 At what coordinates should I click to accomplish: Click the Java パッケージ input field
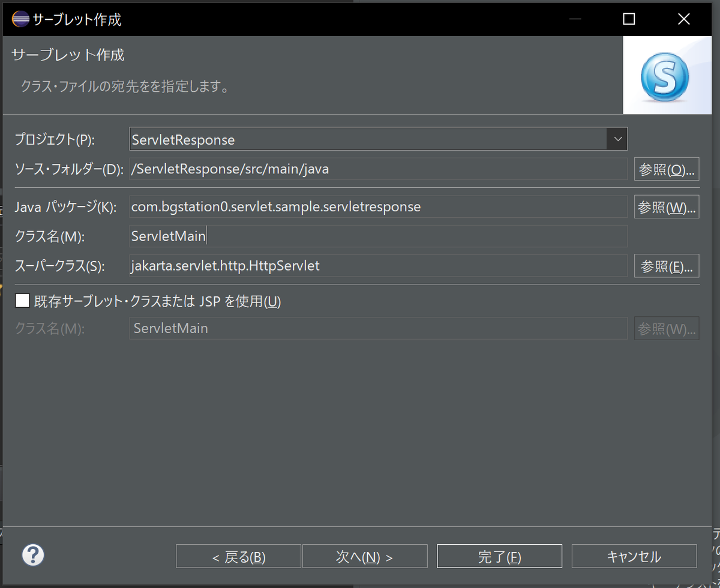pyautogui.click(x=378, y=207)
